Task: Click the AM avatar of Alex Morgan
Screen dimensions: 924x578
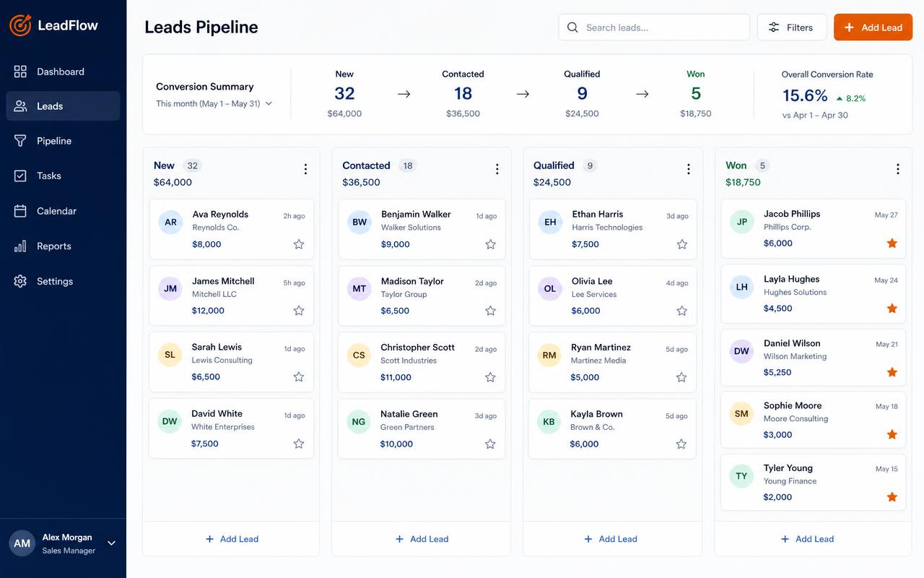Action: (22, 543)
